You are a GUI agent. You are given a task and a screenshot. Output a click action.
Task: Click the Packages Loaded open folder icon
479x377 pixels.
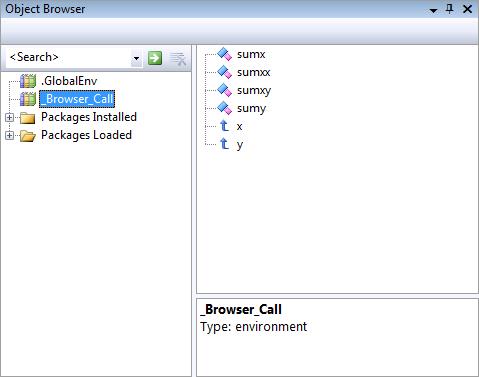(x=28, y=136)
